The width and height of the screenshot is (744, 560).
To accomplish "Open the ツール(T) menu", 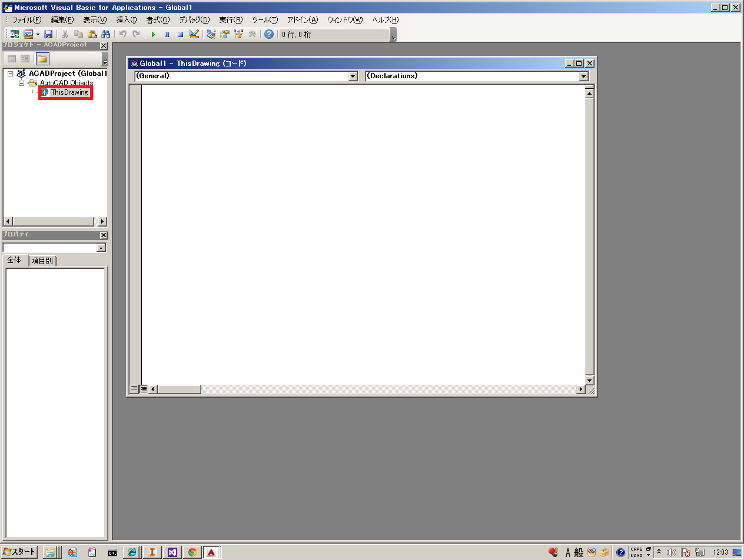I will (x=265, y=20).
